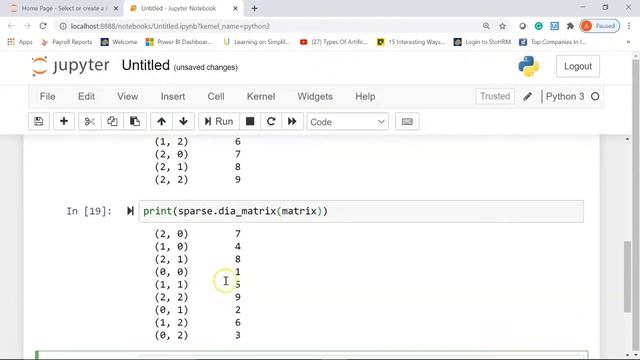Click the Logout button

tap(578, 66)
